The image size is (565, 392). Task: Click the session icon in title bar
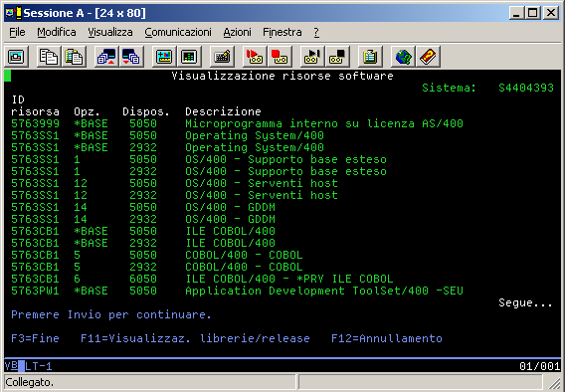[x=13, y=13]
